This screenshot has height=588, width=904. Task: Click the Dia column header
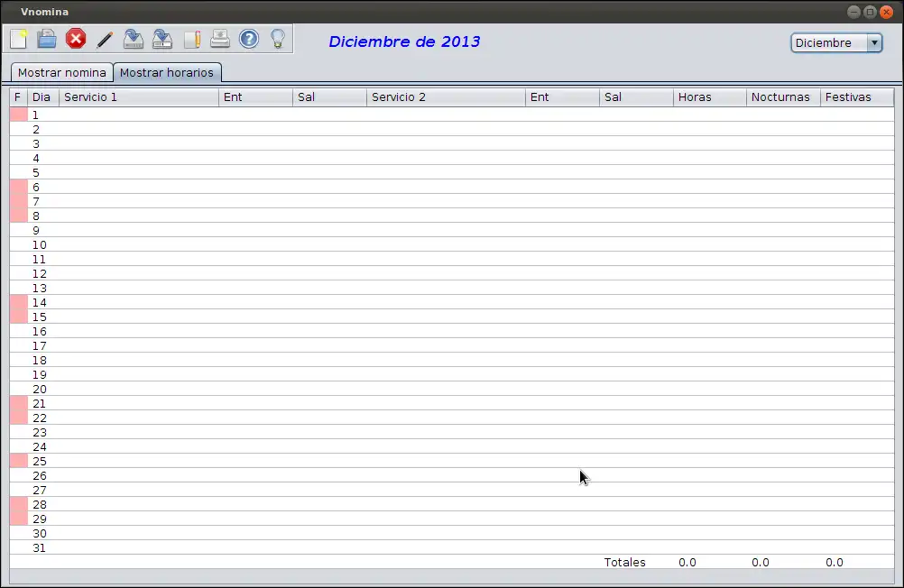point(42,96)
